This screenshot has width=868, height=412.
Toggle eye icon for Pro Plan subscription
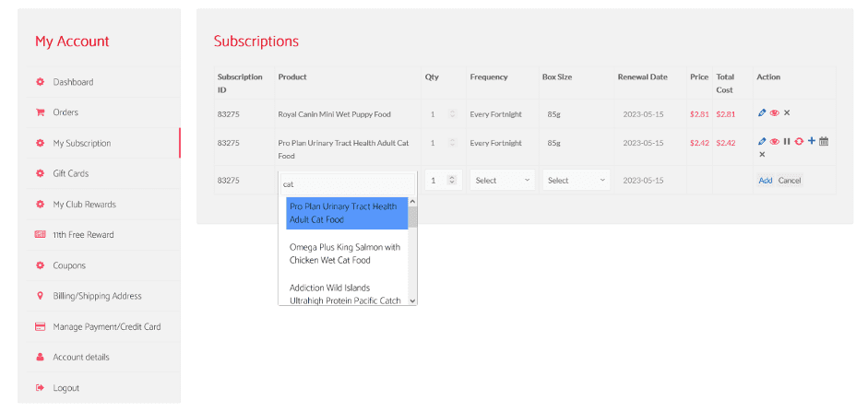pyautogui.click(x=775, y=142)
